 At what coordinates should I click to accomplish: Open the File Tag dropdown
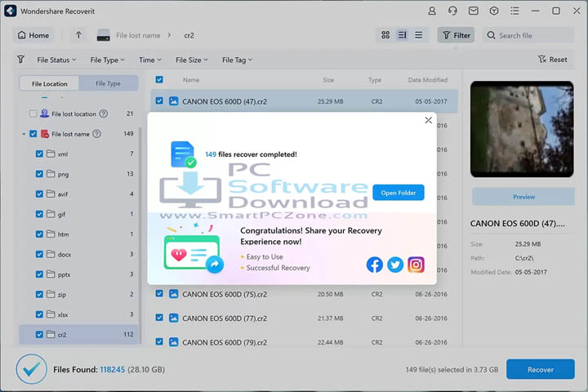tap(237, 60)
